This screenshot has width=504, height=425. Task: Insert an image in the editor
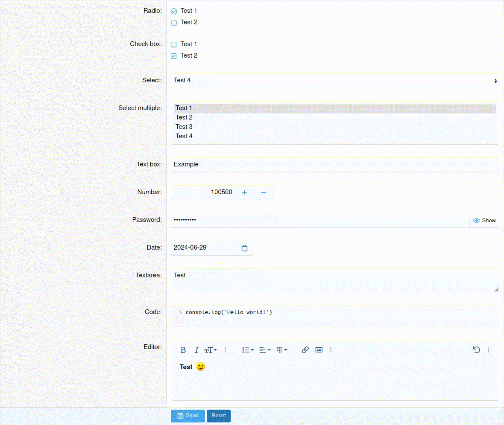[319, 350]
